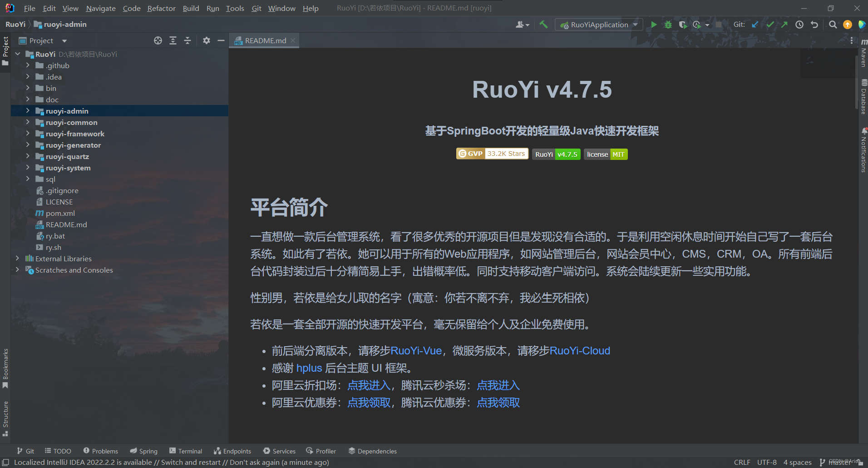Click the orange IDE update icon
Image resolution: width=868 pixels, height=468 pixels.
click(848, 25)
